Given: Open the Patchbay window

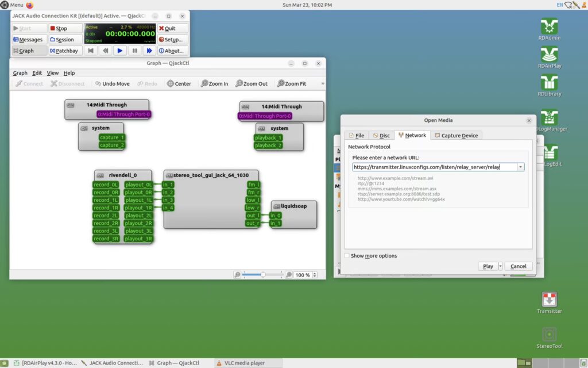Looking at the screenshot, I should click(x=65, y=51).
